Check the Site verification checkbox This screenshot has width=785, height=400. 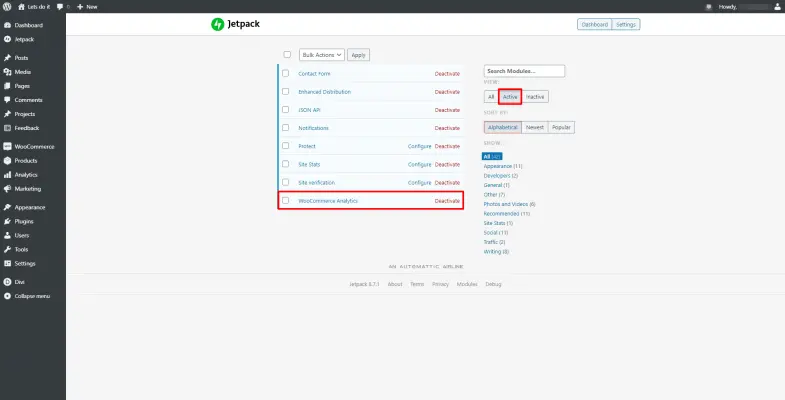pos(285,182)
